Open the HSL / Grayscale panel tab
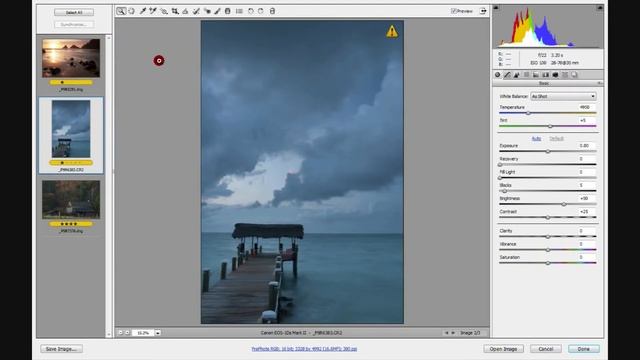The height and width of the screenshot is (360, 640). (527, 75)
